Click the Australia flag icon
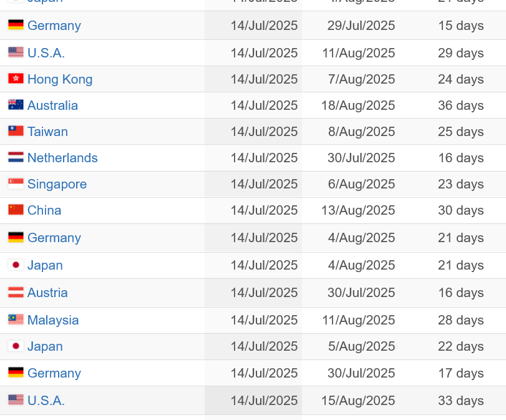Image resolution: width=506 pixels, height=420 pixels. click(x=16, y=105)
